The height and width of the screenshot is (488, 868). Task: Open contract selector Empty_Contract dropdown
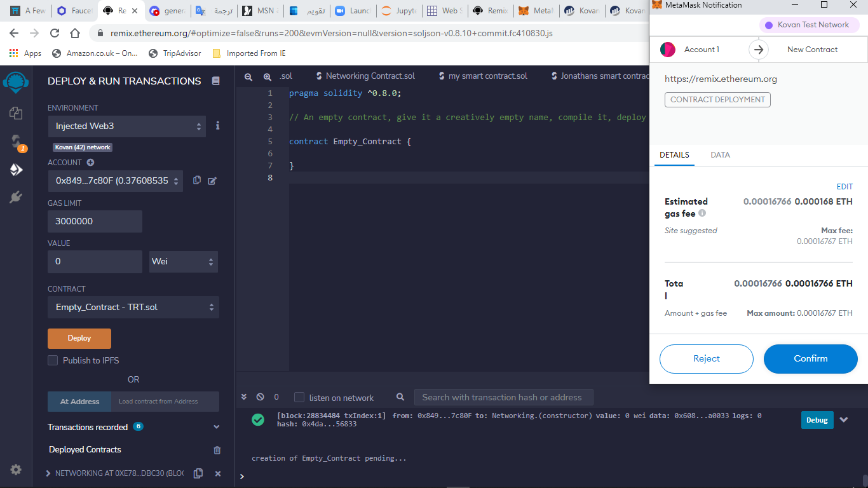tap(133, 307)
